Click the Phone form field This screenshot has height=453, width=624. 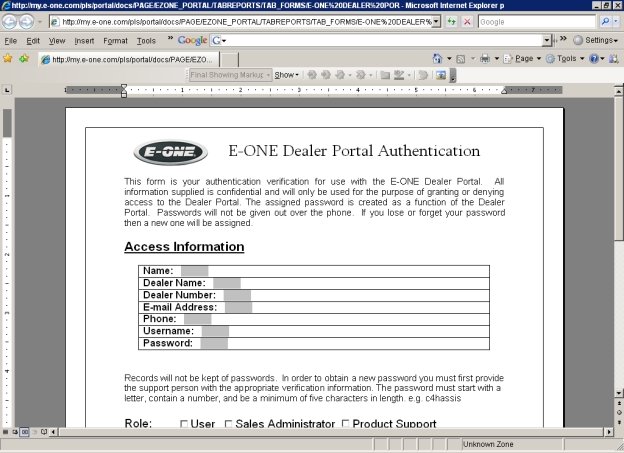pyautogui.click(x=198, y=319)
